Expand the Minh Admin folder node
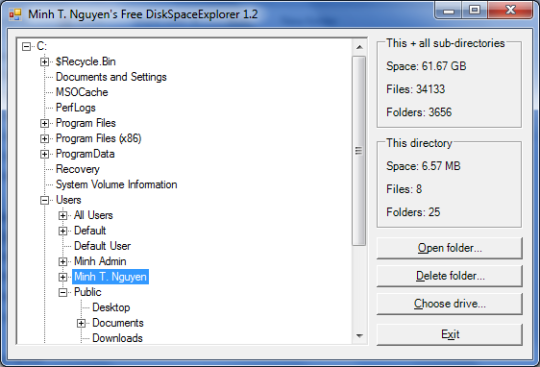 click(x=62, y=262)
